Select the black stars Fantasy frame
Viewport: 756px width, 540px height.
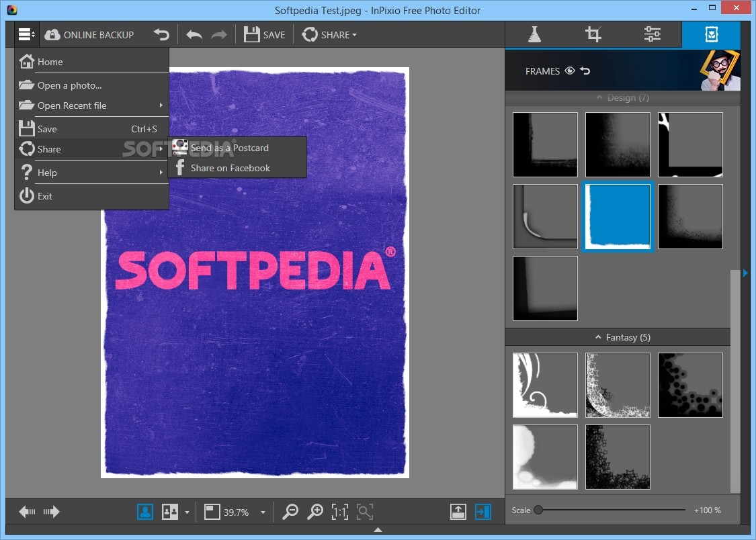[x=618, y=457]
